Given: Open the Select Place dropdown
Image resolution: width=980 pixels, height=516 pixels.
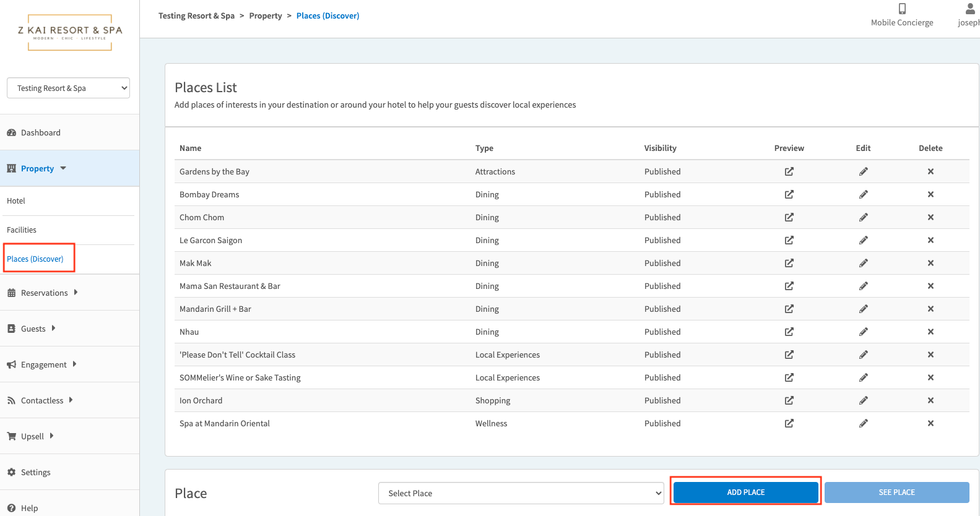Looking at the screenshot, I should 521,493.
